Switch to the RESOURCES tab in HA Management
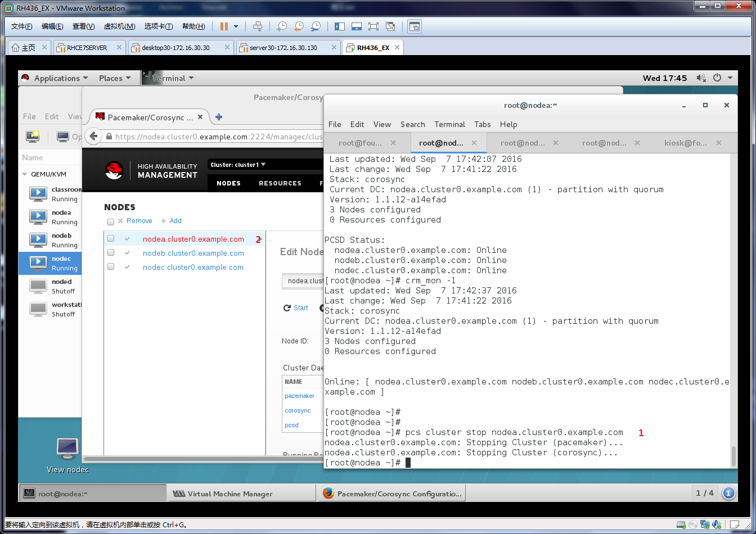The width and height of the screenshot is (756, 534). pyautogui.click(x=280, y=183)
